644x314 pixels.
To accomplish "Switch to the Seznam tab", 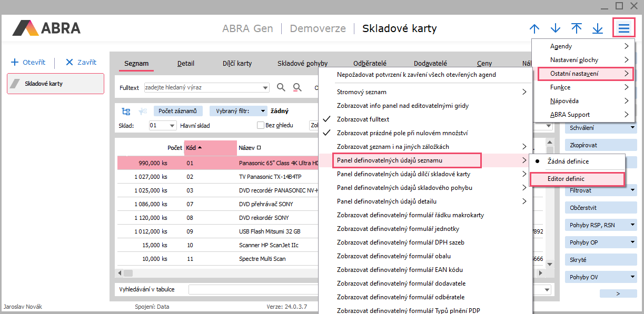I will pos(136,63).
